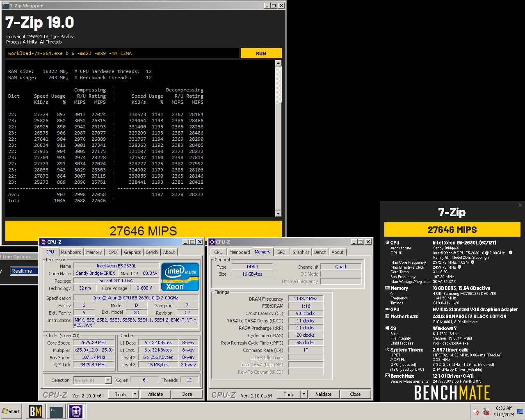
Task: Switch to Mainboard tab in right CPU-Z window
Action: coord(240,252)
